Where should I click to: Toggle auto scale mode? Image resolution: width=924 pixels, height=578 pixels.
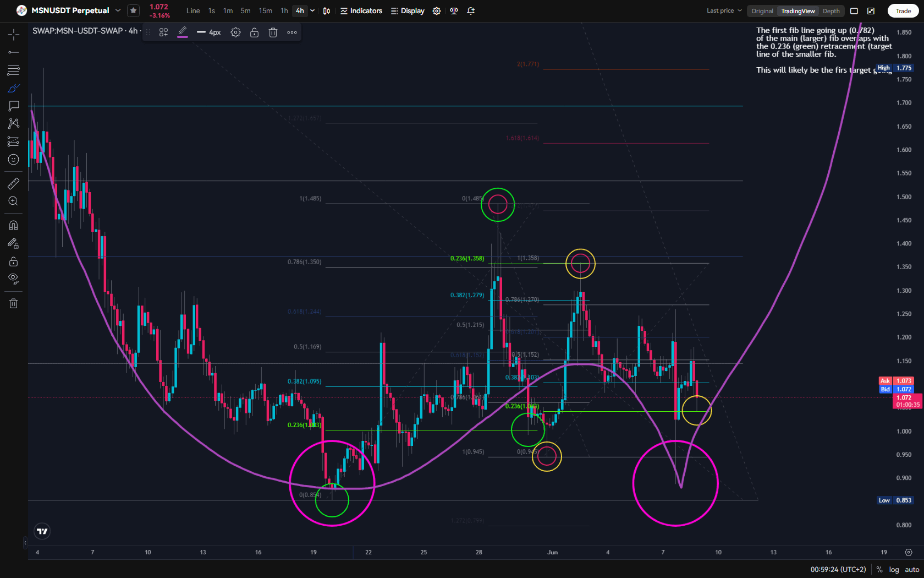(x=912, y=570)
